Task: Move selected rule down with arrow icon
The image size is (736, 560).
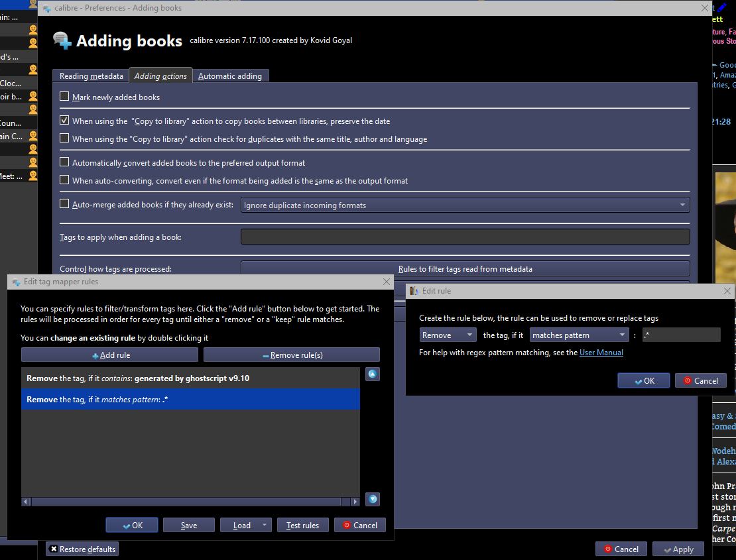Action: click(373, 499)
